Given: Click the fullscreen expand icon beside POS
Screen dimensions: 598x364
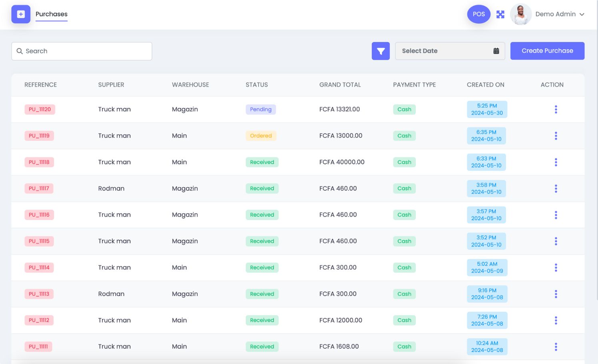Looking at the screenshot, I should pos(500,14).
